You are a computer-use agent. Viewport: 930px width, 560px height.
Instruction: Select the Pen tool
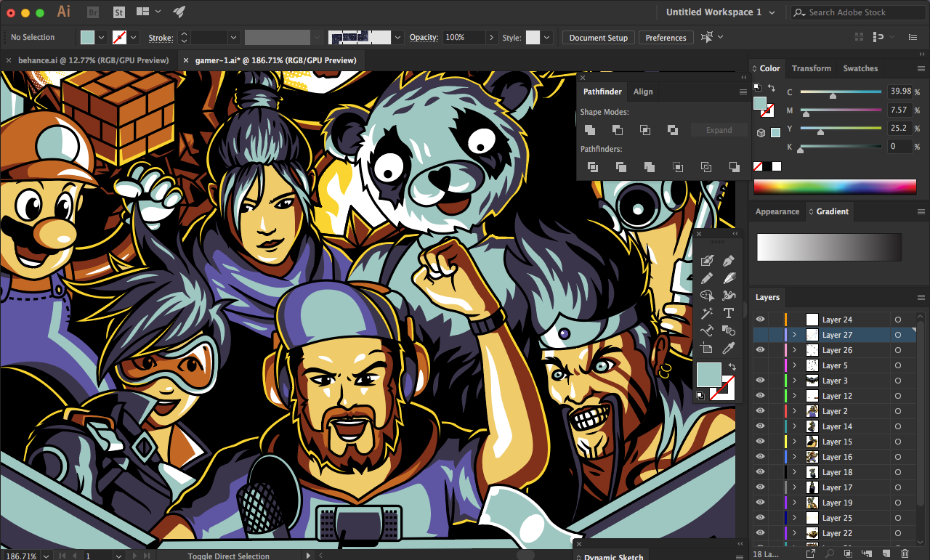click(728, 261)
